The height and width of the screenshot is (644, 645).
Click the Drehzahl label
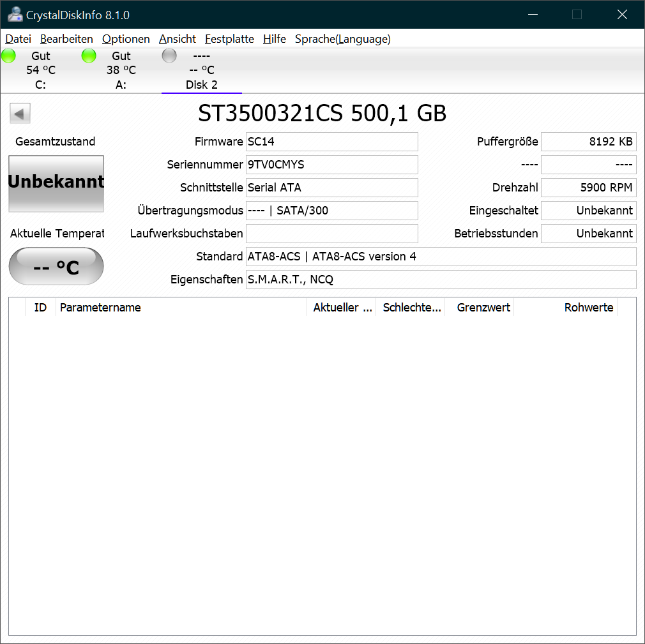[x=515, y=188]
